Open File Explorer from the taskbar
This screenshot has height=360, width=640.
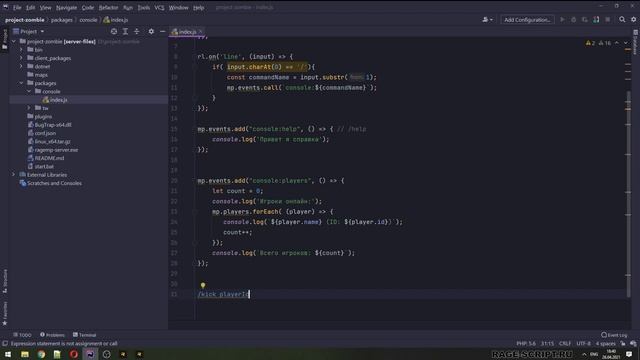pyautogui.click(x=24, y=354)
